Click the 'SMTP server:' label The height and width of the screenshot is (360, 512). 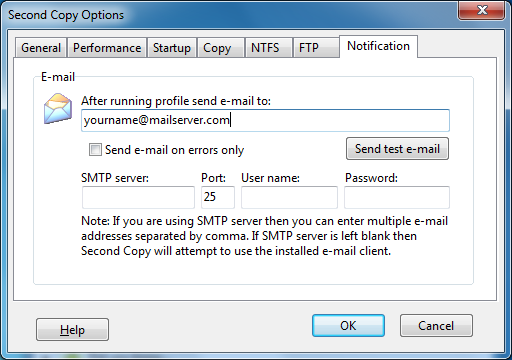pyautogui.click(x=115, y=178)
